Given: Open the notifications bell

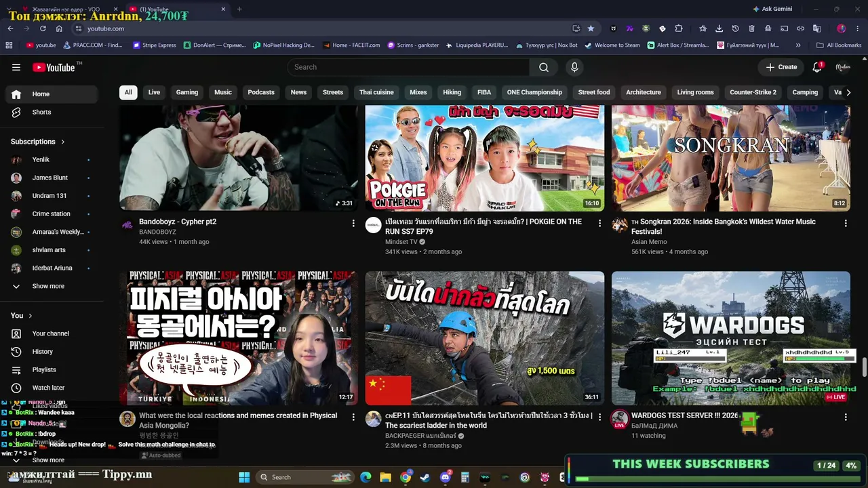Looking at the screenshot, I should [817, 67].
